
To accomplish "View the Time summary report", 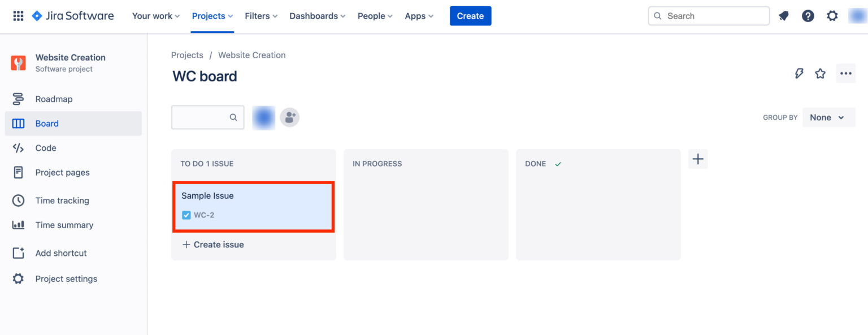I will (64, 225).
